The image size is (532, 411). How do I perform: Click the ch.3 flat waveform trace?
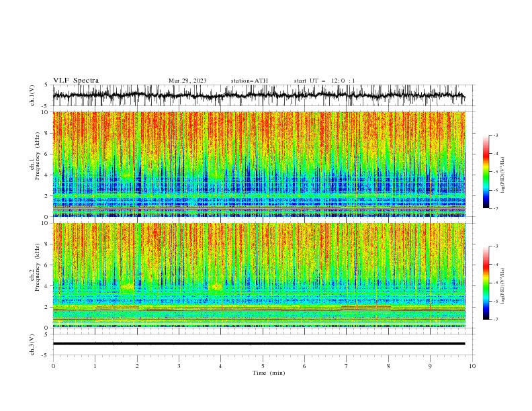[259, 344]
